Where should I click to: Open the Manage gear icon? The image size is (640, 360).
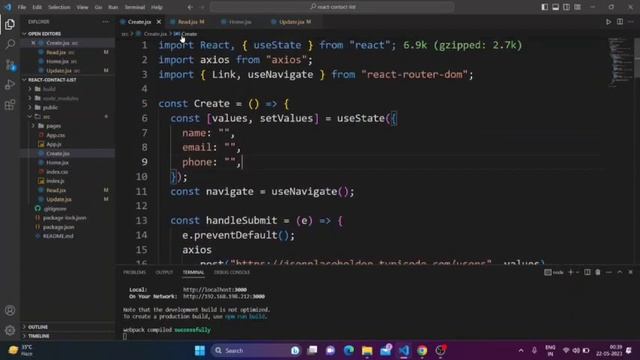tap(10, 330)
